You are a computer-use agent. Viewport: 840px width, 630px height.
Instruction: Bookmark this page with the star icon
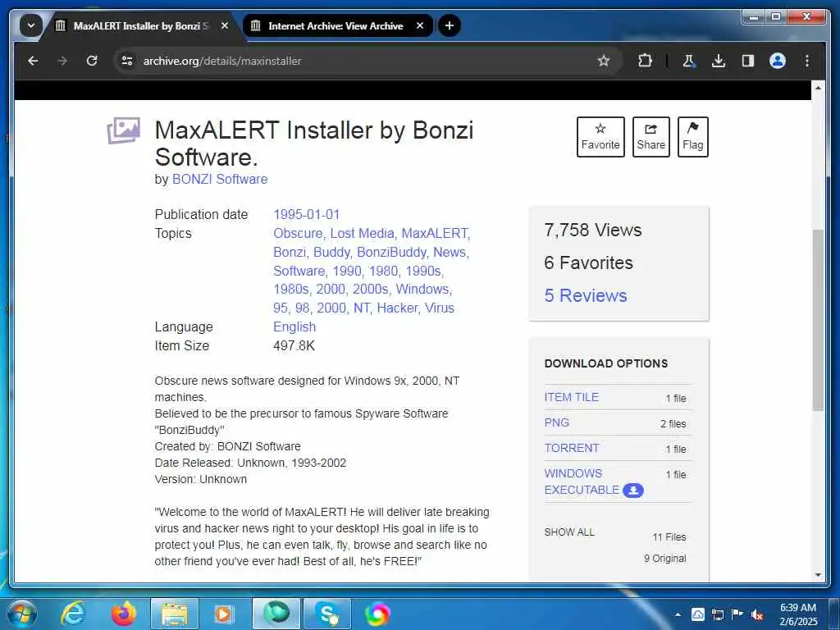tap(604, 61)
